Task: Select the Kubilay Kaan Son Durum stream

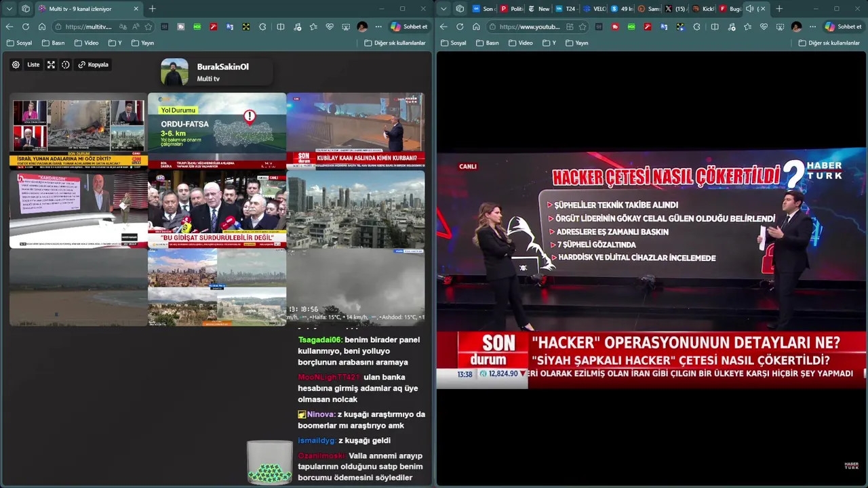Action: click(355, 131)
